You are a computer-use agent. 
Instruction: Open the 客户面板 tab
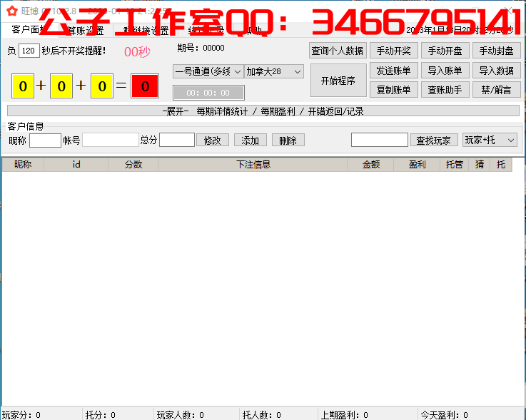pos(29,29)
